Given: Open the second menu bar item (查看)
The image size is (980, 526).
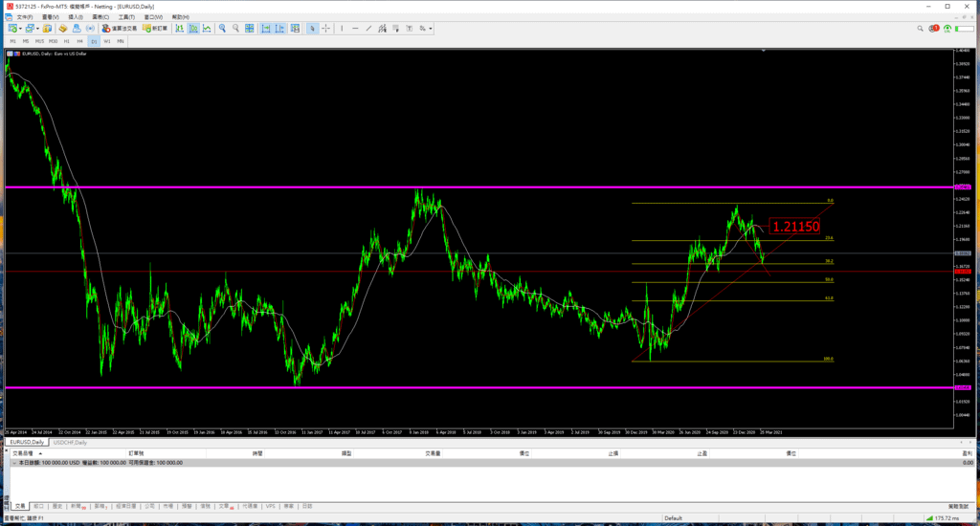Looking at the screenshot, I should coord(50,17).
